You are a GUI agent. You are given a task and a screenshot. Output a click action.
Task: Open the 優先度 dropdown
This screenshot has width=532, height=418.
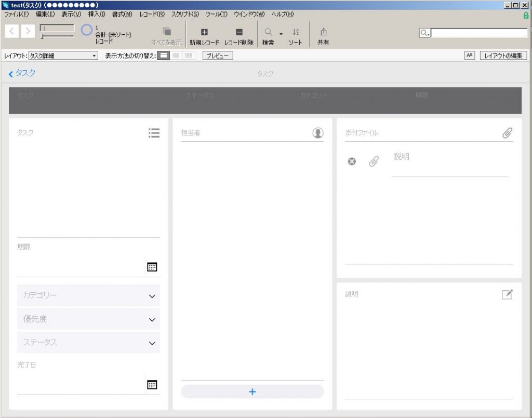point(152,319)
